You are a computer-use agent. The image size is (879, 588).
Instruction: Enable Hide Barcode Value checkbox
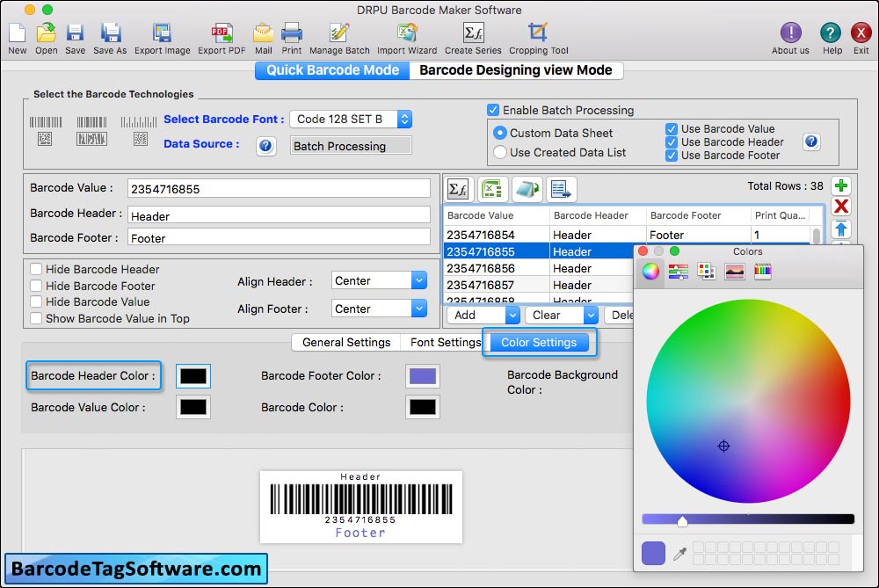[x=36, y=301]
